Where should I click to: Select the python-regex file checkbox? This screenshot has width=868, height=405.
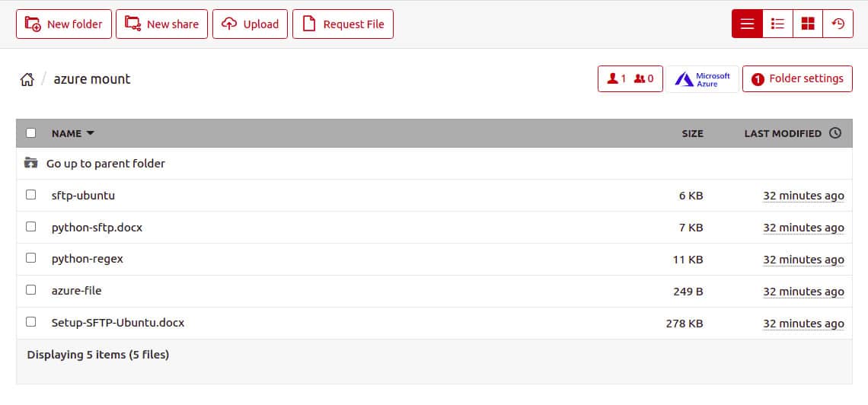point(31,258)
